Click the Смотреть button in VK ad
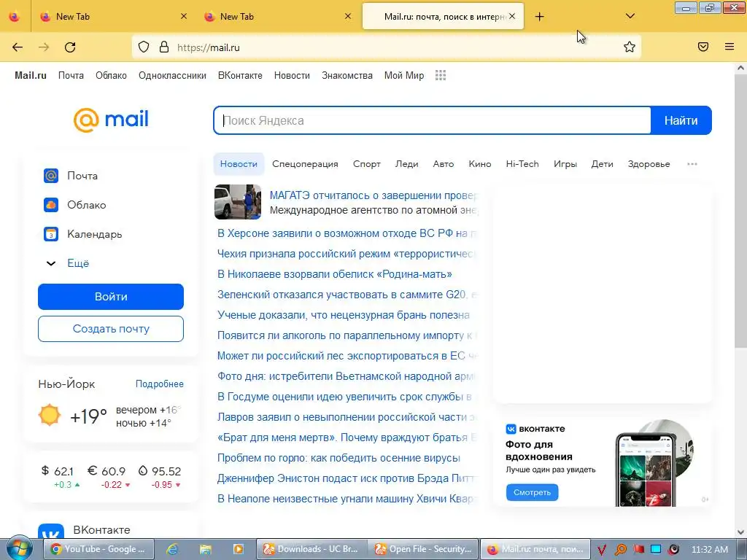This screenshot has height=560, width=747. coord(532,492)
